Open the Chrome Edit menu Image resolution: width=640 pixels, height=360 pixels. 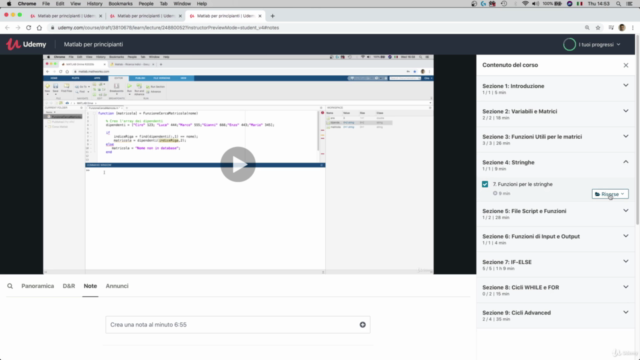click(x=60, y=4)
